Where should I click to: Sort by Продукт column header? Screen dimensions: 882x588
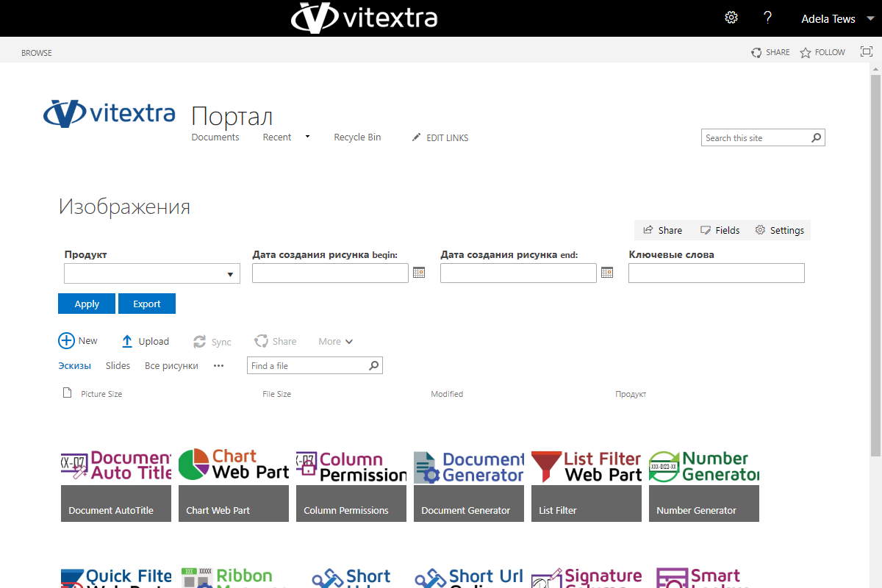[x=631, y=394]
